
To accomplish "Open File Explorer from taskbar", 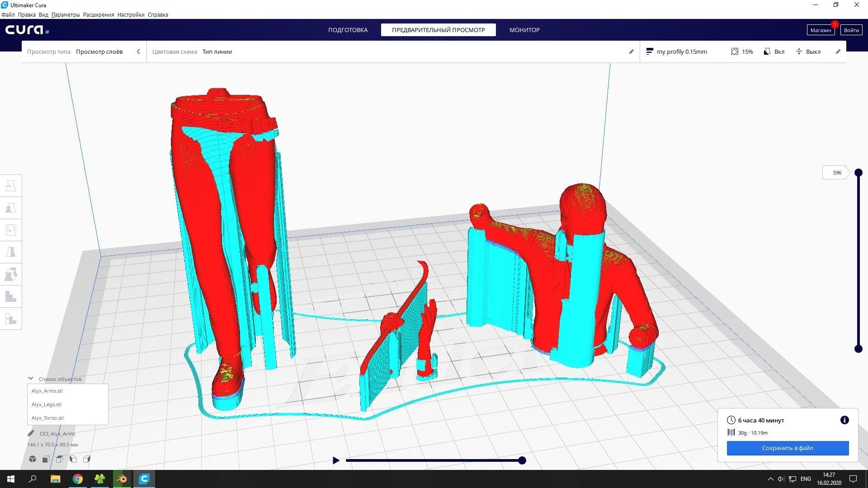I will click(55, 479).
